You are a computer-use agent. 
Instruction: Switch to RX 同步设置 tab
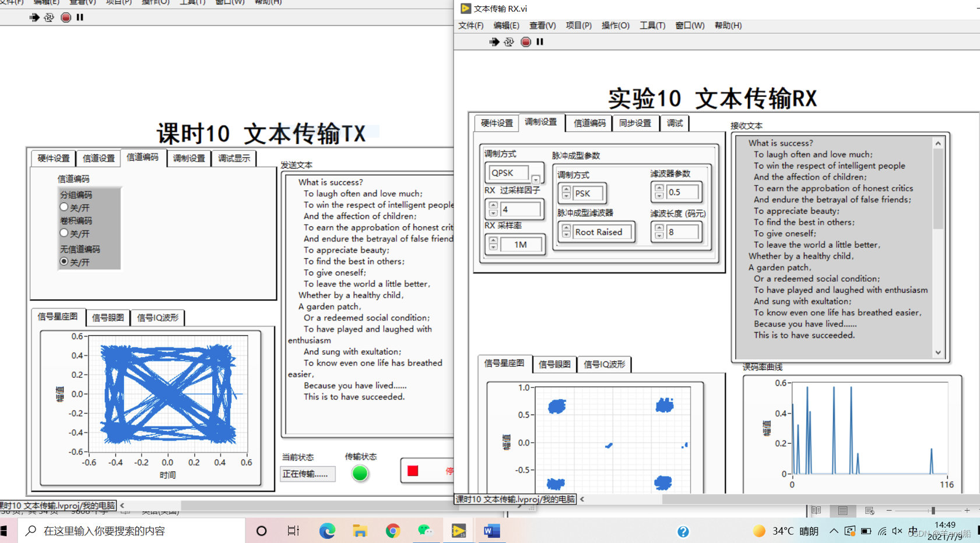pos(635,123)
